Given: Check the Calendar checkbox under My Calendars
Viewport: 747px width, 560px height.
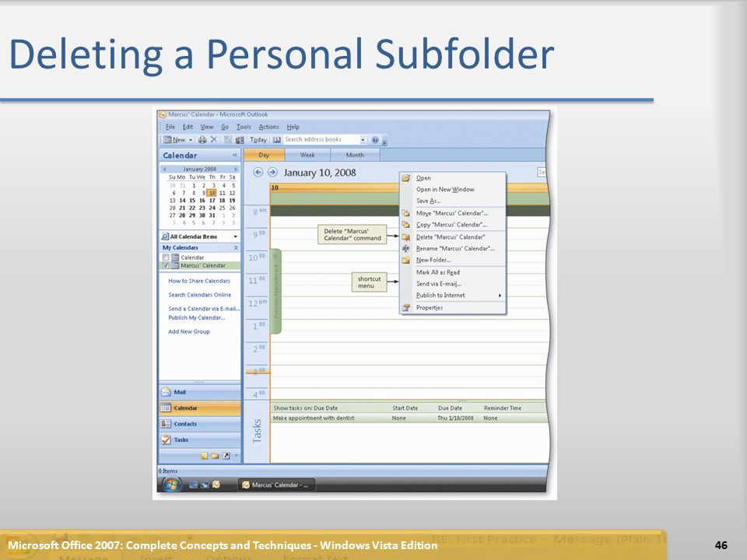Looking at the screenshot, I should [166, 257].
